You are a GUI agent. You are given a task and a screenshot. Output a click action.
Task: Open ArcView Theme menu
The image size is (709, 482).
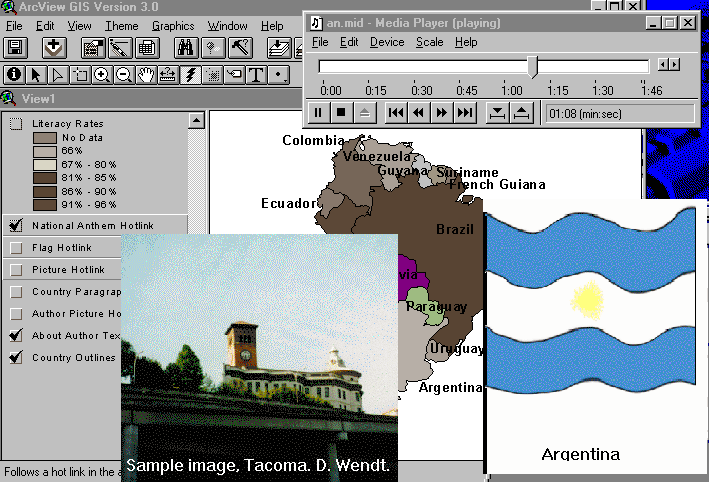click(x=122, y=26)
